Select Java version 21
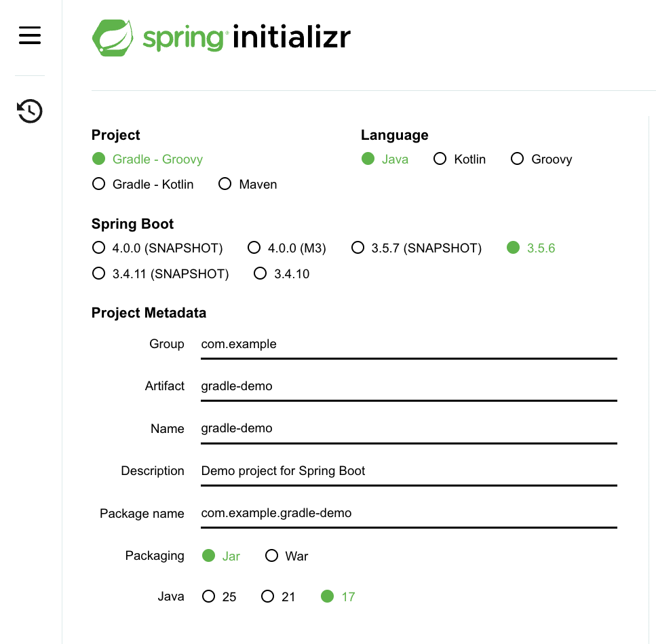The width and height of the screenshot is (656, 644). (x=278, y=596)
